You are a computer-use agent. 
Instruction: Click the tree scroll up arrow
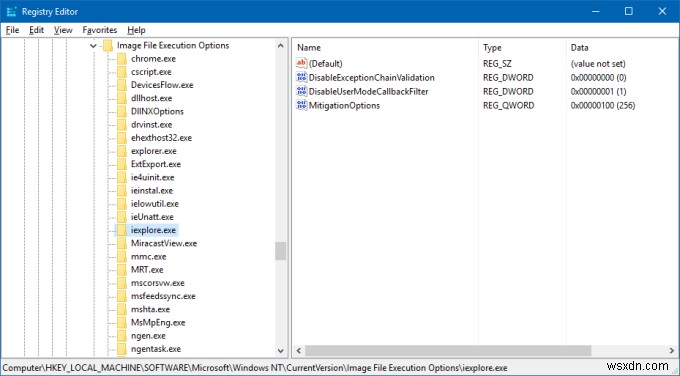pyautogui.click(x=281, y=46)
